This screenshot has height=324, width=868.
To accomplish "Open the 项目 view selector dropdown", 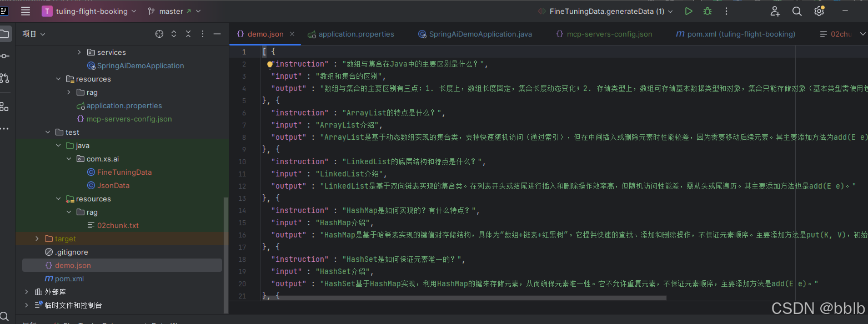I will (x=33, y=34).
